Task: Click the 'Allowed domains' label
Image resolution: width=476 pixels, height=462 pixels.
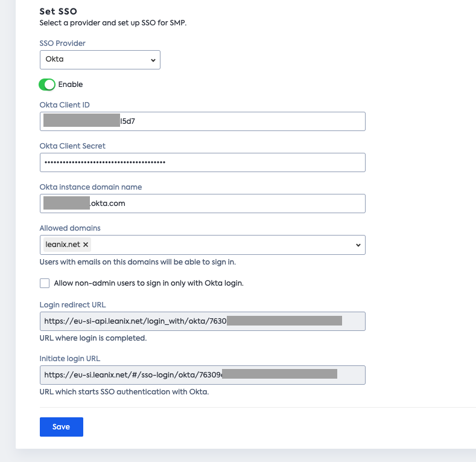Action: click(70, 228)
